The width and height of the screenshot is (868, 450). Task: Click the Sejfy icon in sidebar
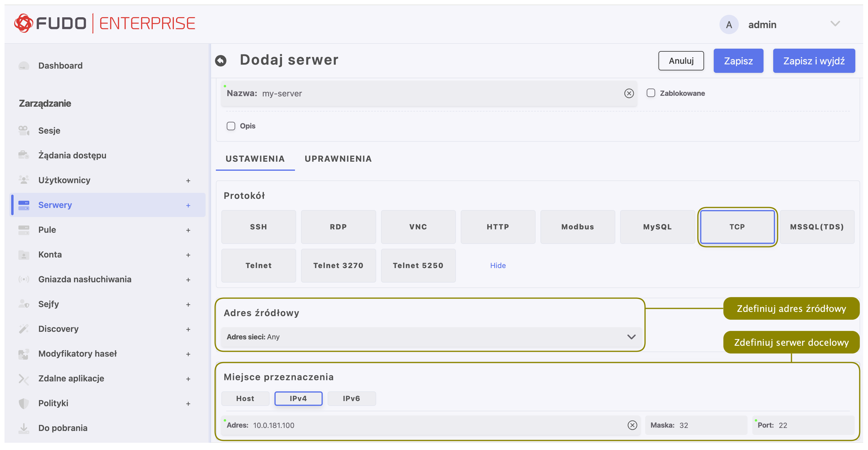tap(24, 304)
